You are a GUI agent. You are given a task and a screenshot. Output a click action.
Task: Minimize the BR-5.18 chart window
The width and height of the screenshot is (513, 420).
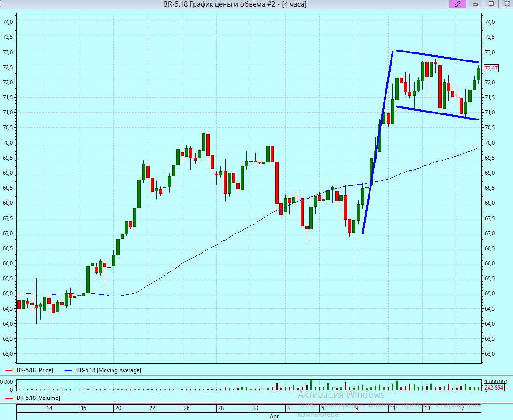[475, 4]
